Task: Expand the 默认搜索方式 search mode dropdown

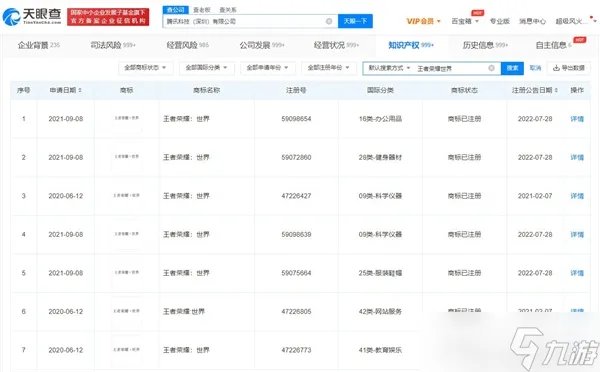Action: [x=389, y=68]
